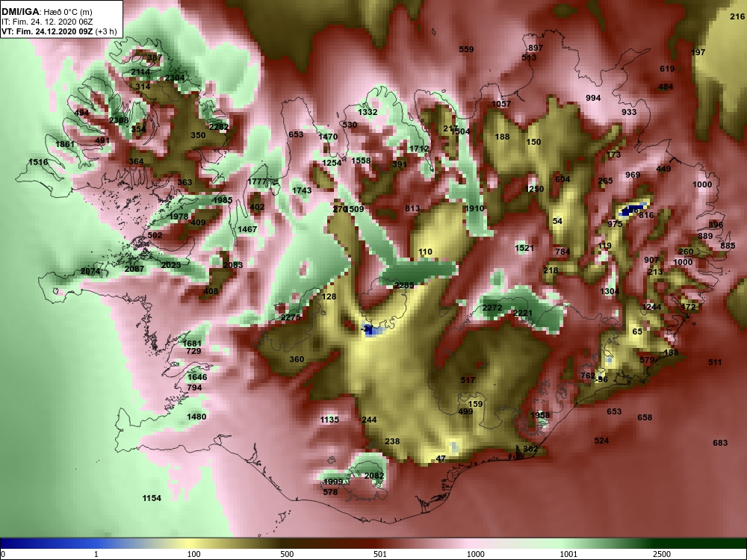
Task: Click the map value '658'
Action: 645,417
